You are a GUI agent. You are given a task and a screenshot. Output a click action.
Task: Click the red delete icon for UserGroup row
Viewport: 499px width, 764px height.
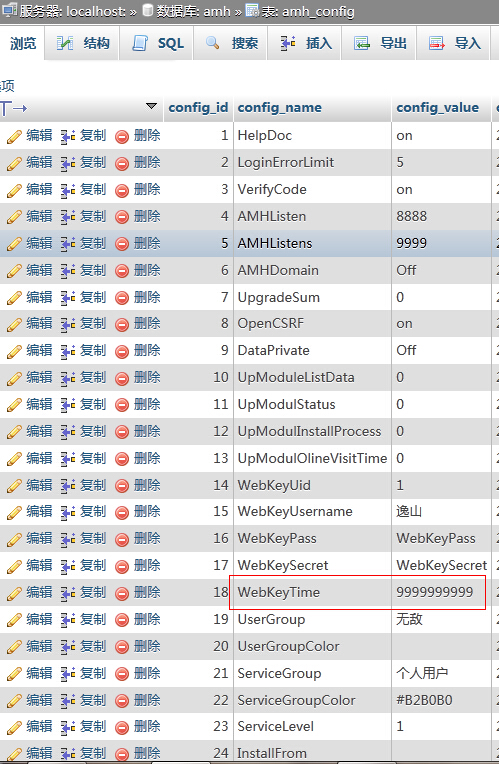[122, 620]
